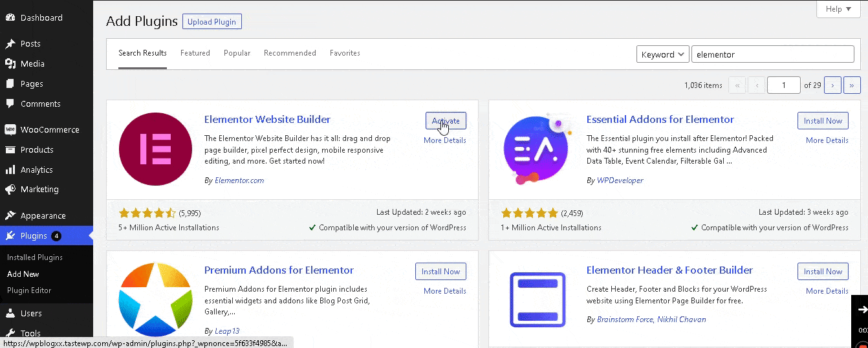Click '1+ Million Active Installations' text
Viewport: 868px width, 348px height.
coord(551,228)
